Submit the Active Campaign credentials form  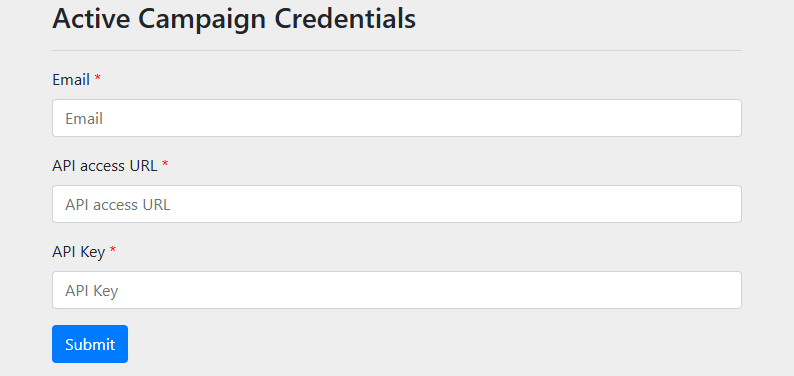[x=90, y=344]
